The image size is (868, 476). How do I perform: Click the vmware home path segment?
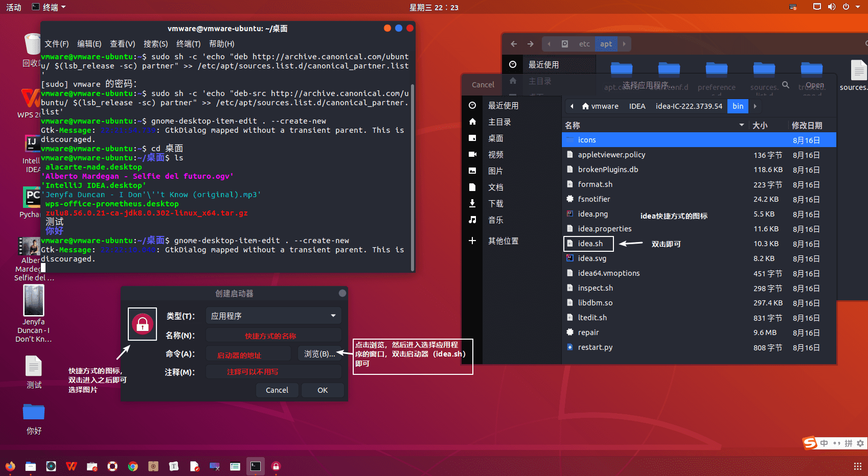600,106
